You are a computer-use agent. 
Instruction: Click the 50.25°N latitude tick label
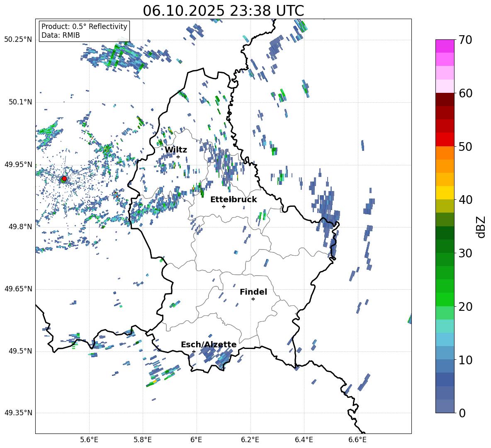(18, 40)
